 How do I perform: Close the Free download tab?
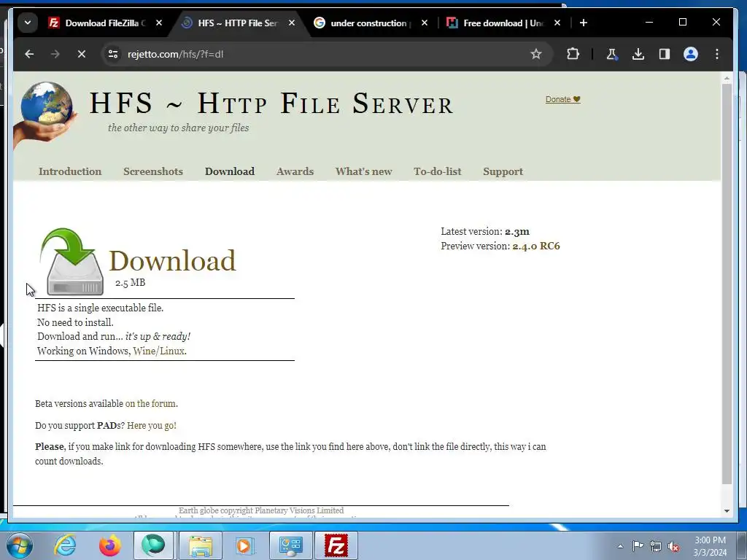557,23
